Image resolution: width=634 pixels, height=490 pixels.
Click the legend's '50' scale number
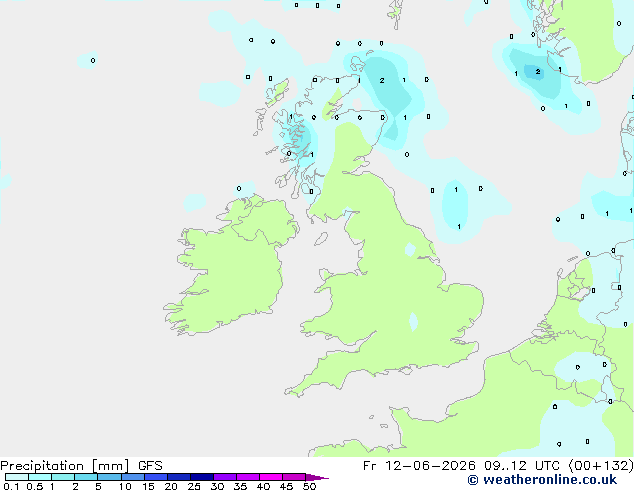click(x=309, y=486)
